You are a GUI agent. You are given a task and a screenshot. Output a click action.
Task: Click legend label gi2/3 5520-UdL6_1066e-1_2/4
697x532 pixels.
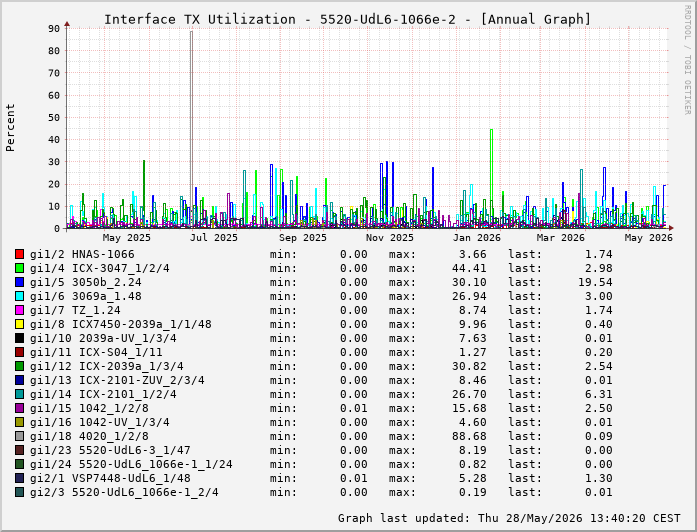point(124,492)
